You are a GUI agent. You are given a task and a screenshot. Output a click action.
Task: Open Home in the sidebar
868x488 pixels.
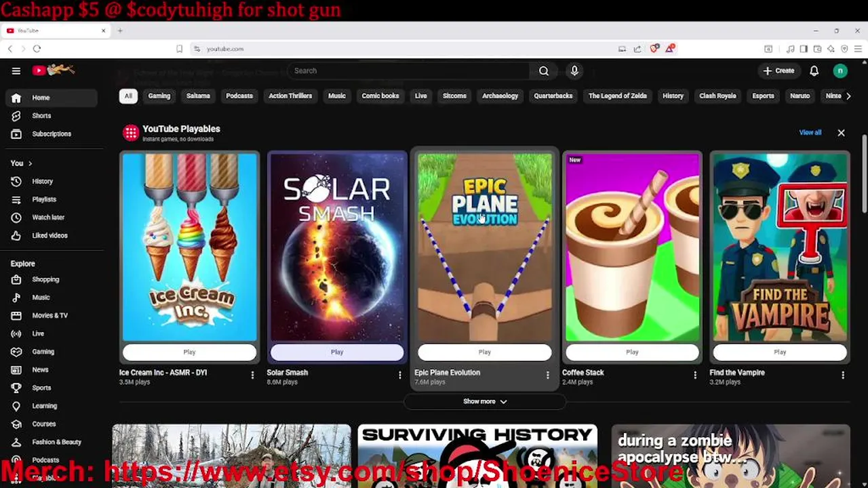(52, 98)
